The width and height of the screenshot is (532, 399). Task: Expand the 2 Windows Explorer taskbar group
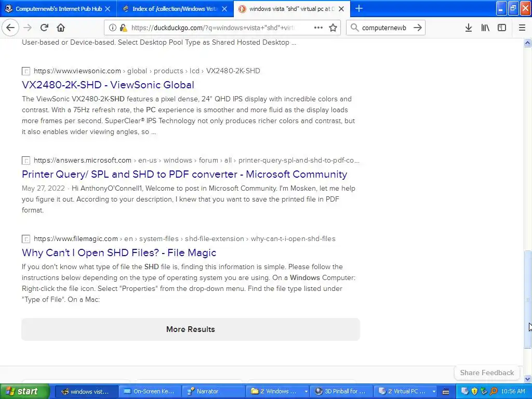pyautogui.click(x=277, y=392)
